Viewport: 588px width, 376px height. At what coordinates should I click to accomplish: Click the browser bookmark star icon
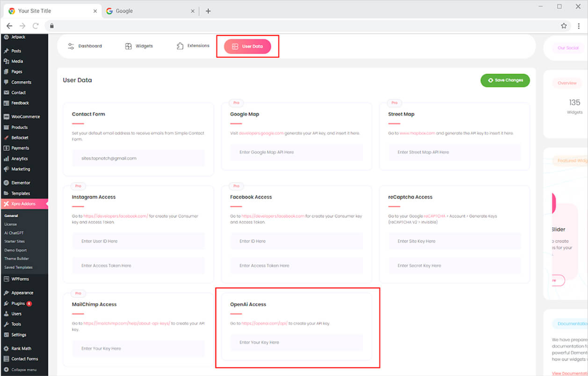tap(564, 26)
